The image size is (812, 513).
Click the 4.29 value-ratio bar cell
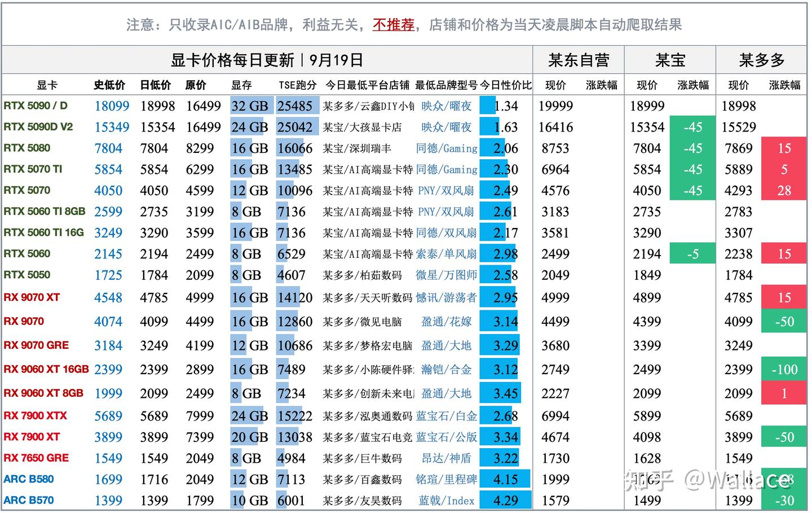click(505, 501)
